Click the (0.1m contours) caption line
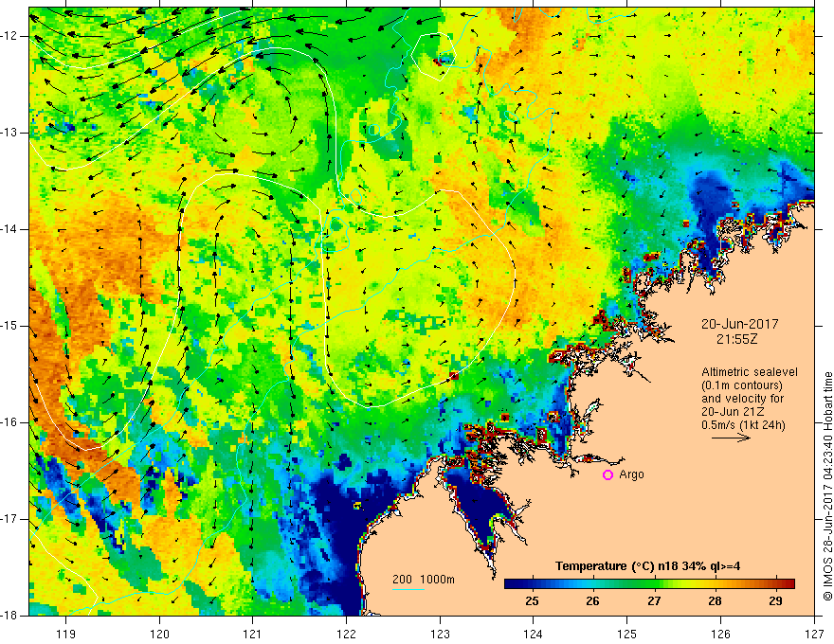Screen dimensions: 834x644 click(742, 385)
